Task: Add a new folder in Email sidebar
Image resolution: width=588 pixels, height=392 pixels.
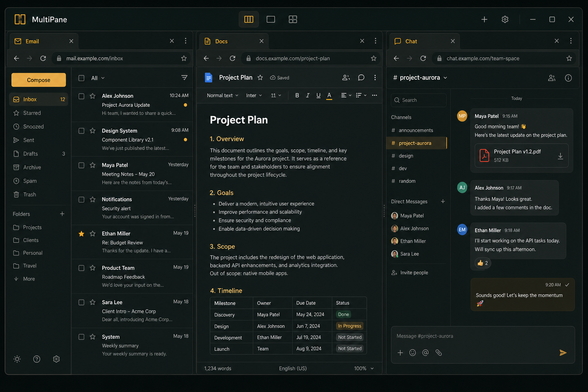Action: click(62, 214)
